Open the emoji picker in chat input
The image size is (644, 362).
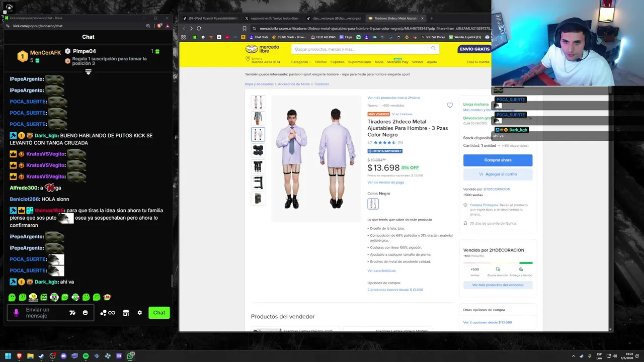(x=85, y=313)
